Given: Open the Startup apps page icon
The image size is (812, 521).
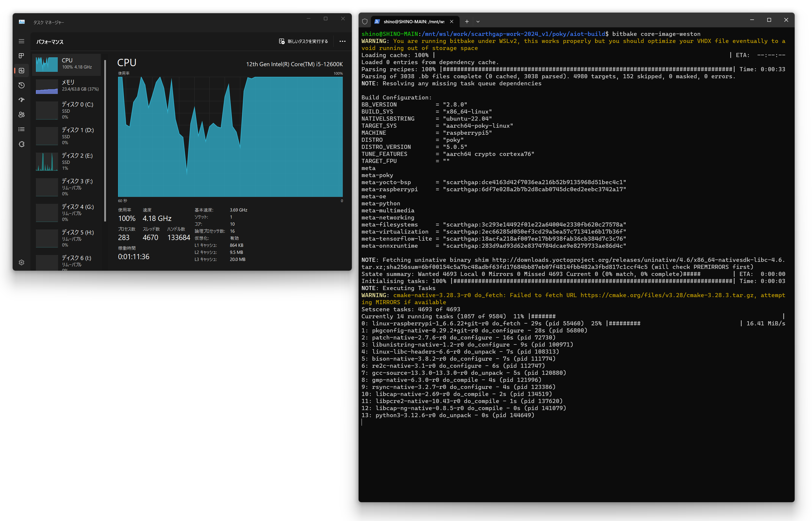Looking at the screenshot, I should pyautogui.click(x=21, y=100).
